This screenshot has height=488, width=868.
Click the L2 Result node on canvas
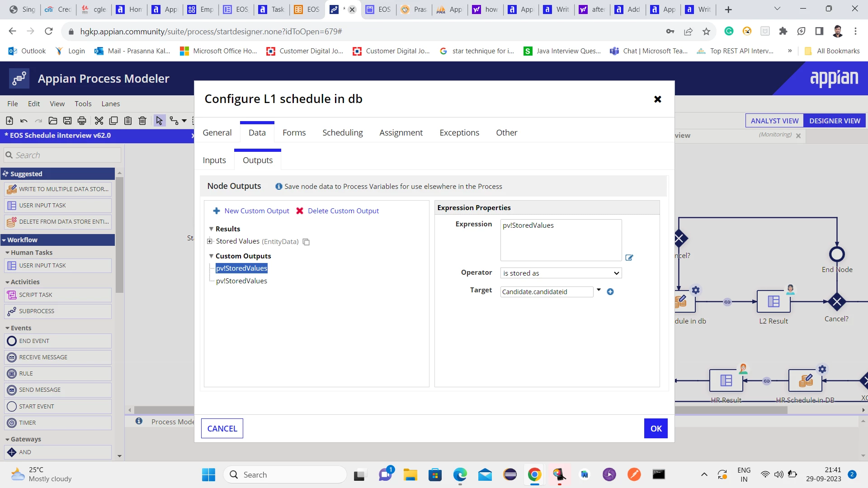(x=774, y=301)
